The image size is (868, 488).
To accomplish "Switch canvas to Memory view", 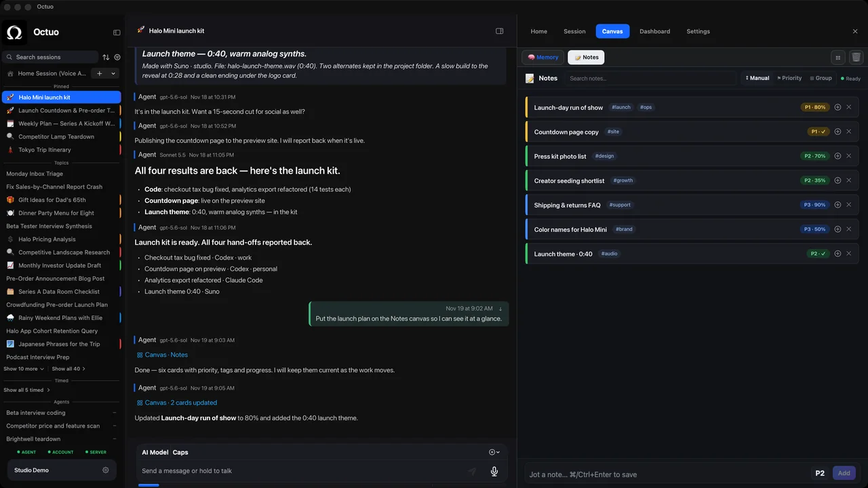I will click(x=543, y=58).
